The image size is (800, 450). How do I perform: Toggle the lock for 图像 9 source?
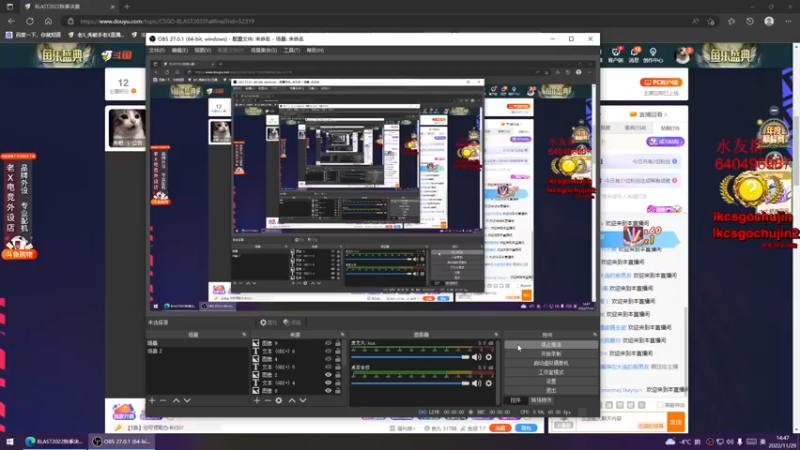[x=338, y=343]
